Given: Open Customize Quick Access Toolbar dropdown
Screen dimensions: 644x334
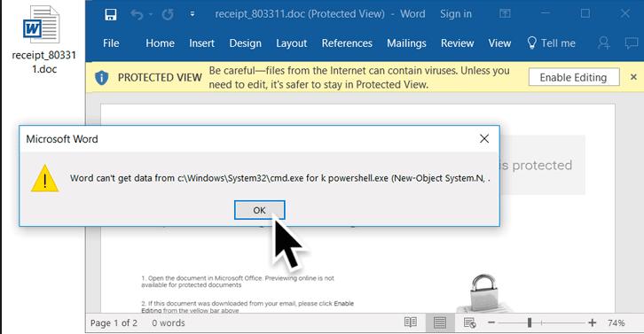Looking at the screenshot, I should pos(192,14).
